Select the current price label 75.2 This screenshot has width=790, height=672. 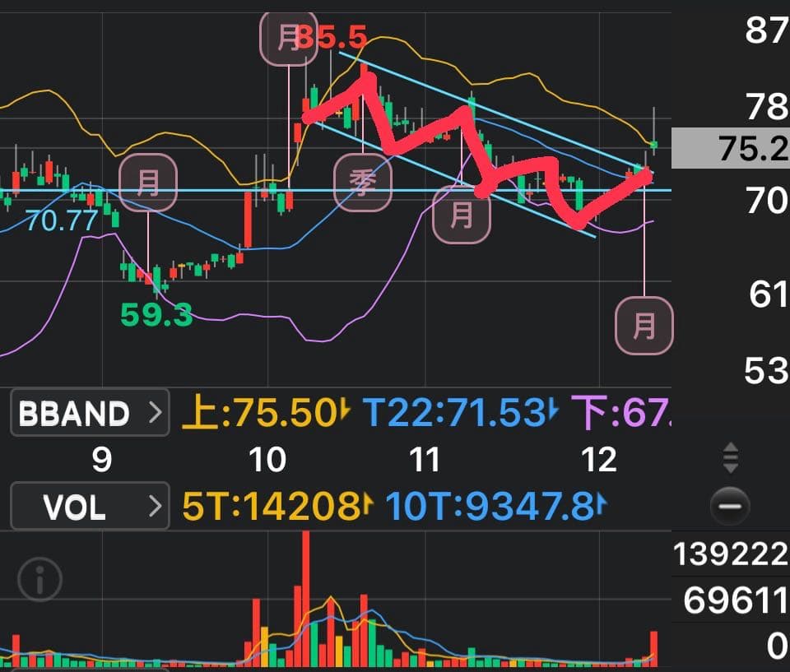click(731, 148)
